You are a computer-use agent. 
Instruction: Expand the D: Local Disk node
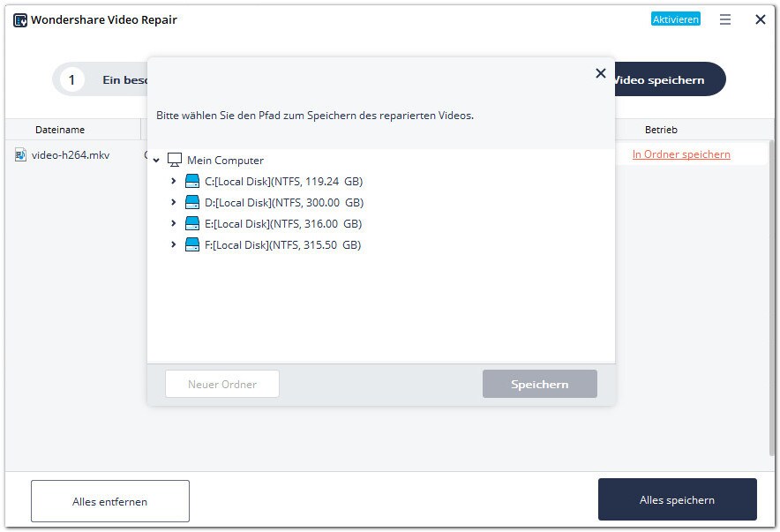(173, 203)
